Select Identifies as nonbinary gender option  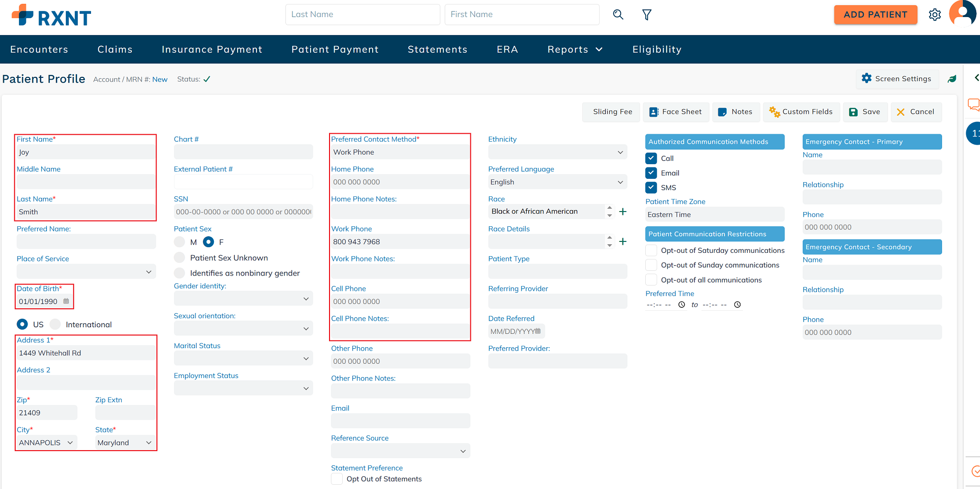[x=180, y=273]
